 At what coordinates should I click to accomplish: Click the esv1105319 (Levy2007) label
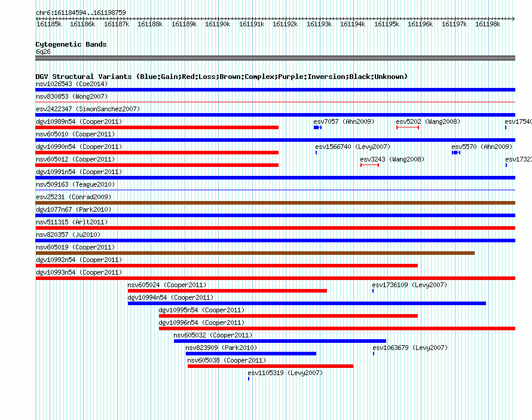coord(285,373)
